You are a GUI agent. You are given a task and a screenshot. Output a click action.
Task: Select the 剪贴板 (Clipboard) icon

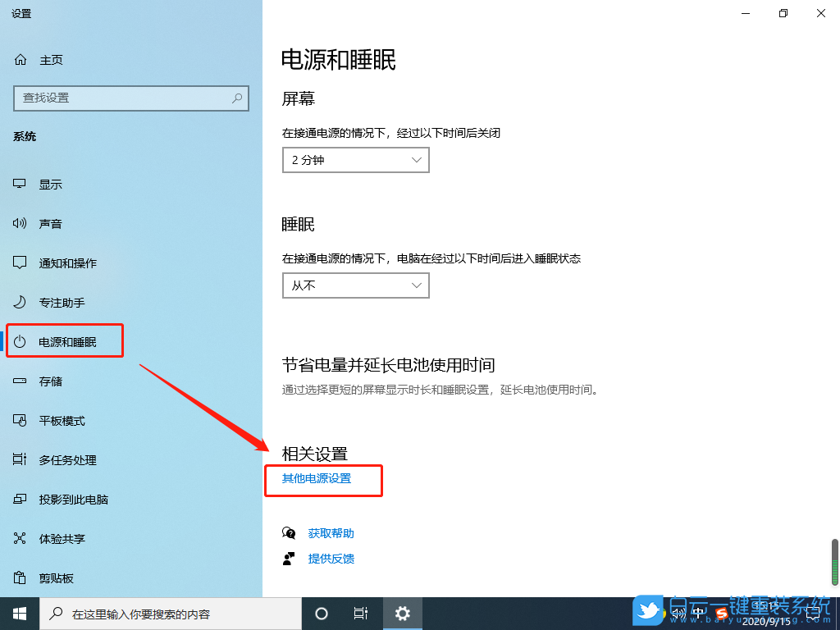pyautogui.click(x=19, y=577)
